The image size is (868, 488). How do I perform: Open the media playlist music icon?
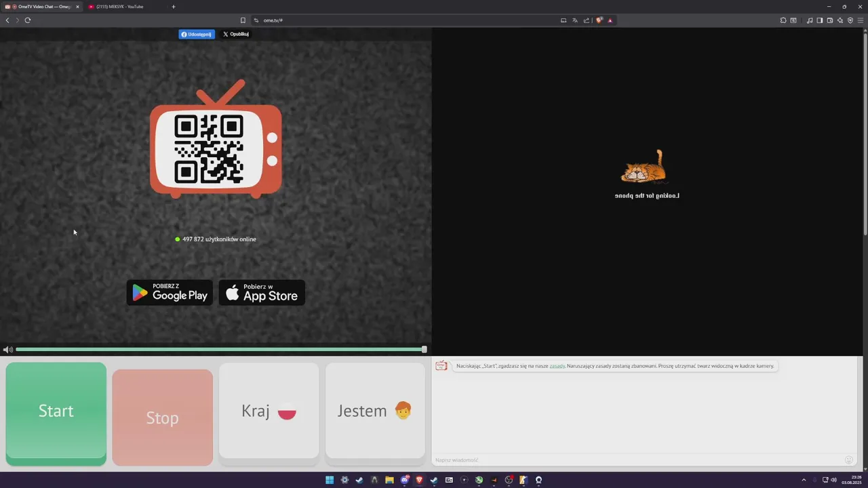point(810,20)
